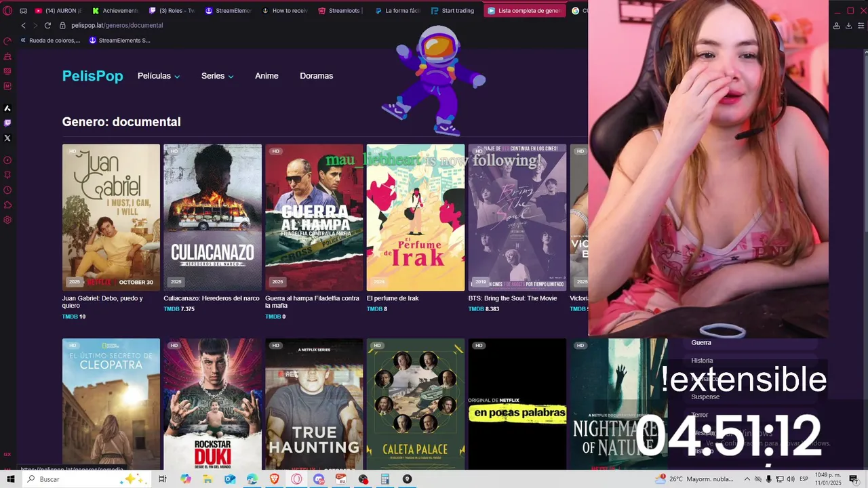Click title El perfume de Irak
The image size is (868, 488).
(393, 298)
